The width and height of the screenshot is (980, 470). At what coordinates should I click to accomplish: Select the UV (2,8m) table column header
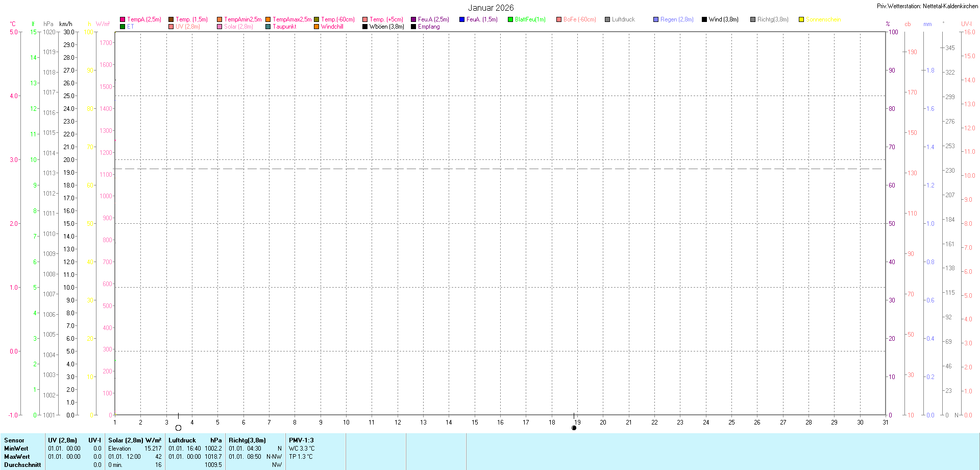pyautogui.click(x=62, y=440)
